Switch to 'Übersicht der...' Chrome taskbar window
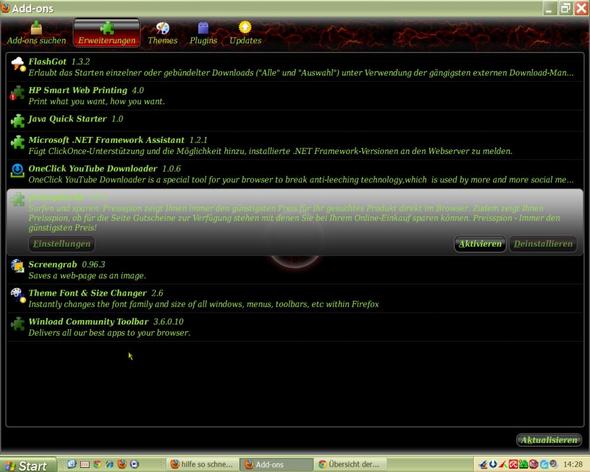Viewport: 590px width, 472px height. click(350, 464)
